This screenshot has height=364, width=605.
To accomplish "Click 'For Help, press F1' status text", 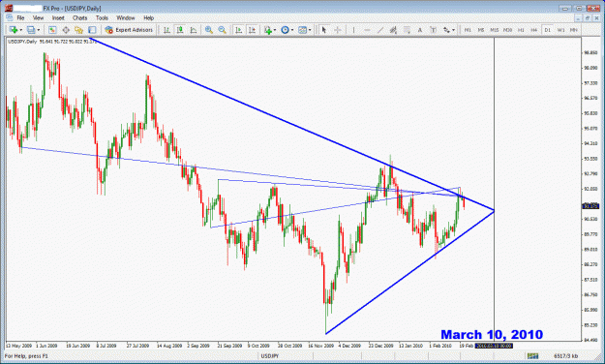I will click(x=26, y=356).
